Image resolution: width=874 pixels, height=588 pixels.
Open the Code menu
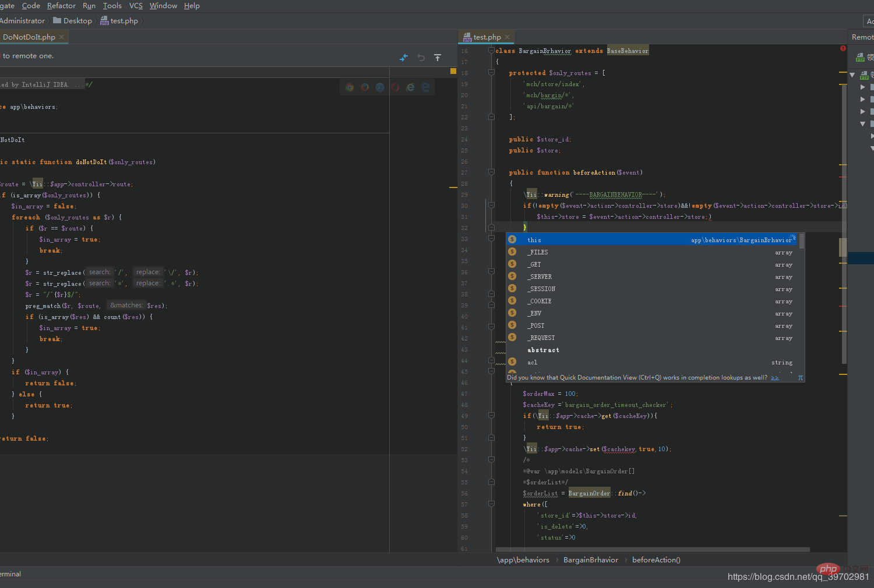tap(31, 6)
